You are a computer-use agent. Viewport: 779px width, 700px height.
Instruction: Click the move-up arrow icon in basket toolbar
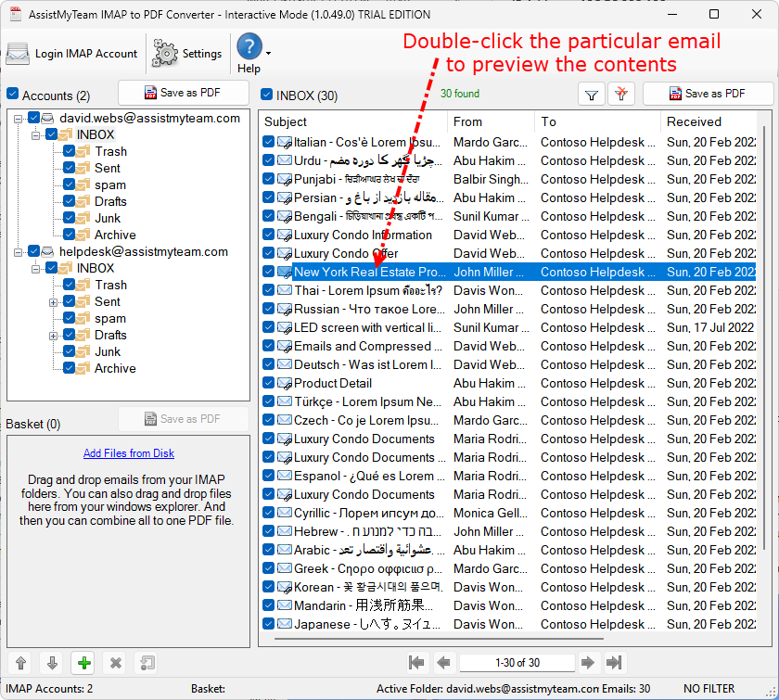pyautogui.click(x=19, y=663)
